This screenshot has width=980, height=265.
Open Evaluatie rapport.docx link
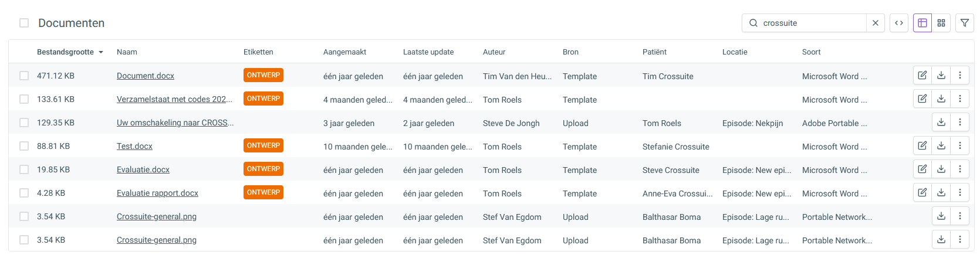(x=157, y=193)
